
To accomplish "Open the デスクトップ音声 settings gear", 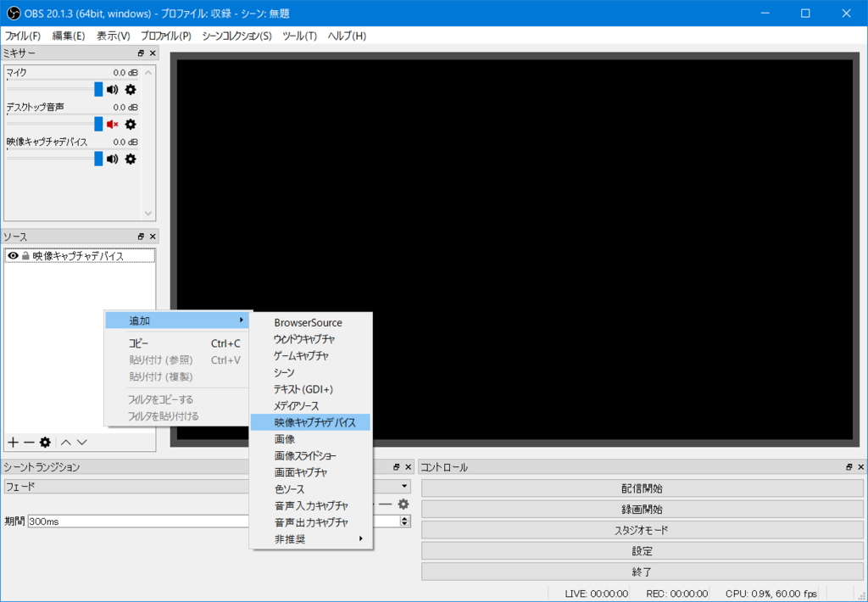I will [x=130, y=124].
